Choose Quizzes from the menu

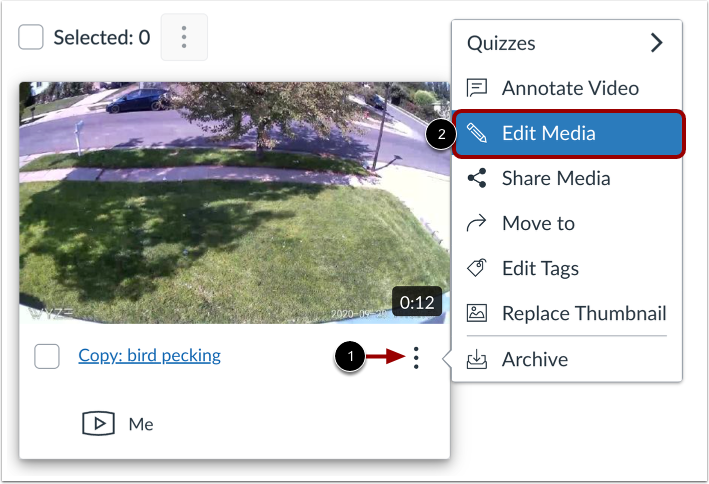click(567, 43)
